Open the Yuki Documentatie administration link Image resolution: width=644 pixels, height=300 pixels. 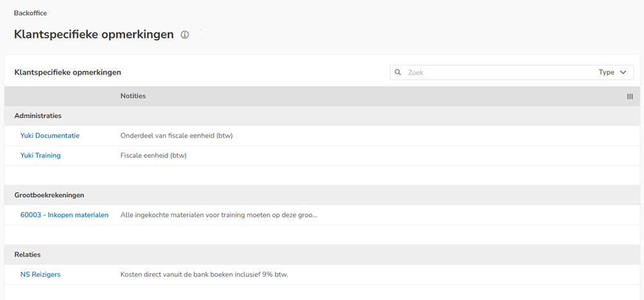click(50, 136)
